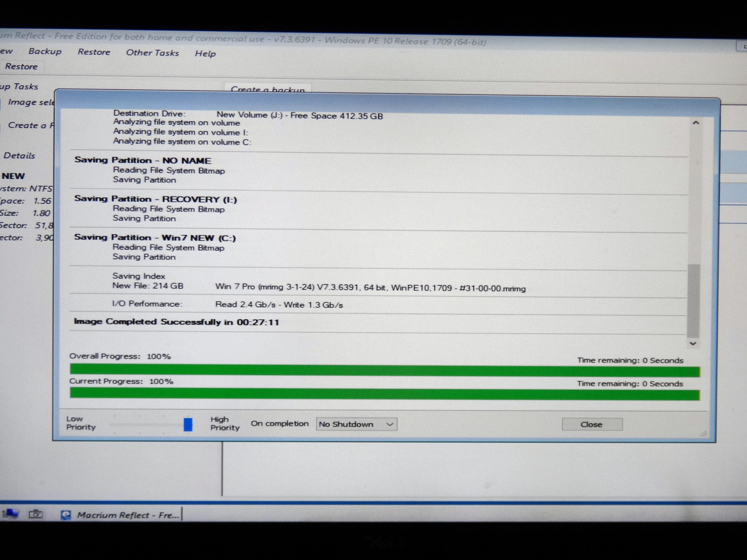Open the On completion No Shutdown dropdown
Image resolution: width=747 pixels, height=560 pixels.
coord(356,424)
